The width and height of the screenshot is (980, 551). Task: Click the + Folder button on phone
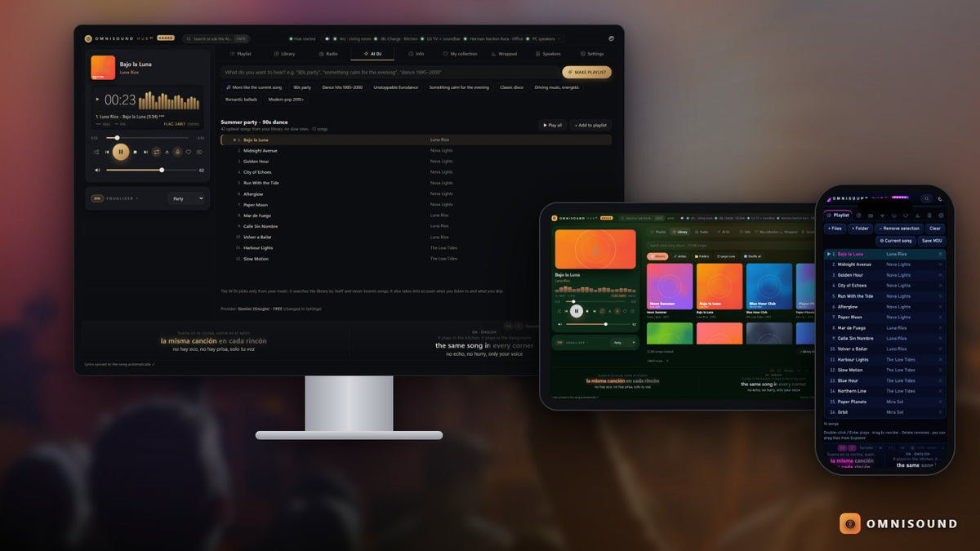(x=860, y=229)
